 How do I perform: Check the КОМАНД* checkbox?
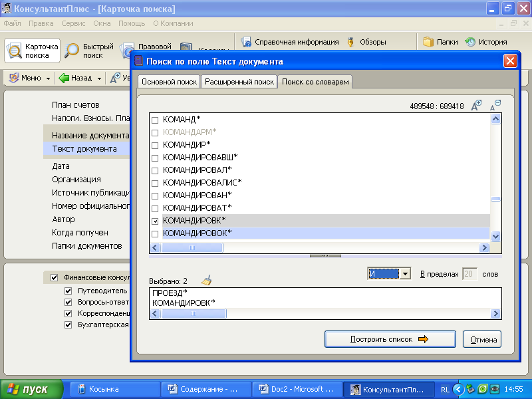(x=155, y=120)
